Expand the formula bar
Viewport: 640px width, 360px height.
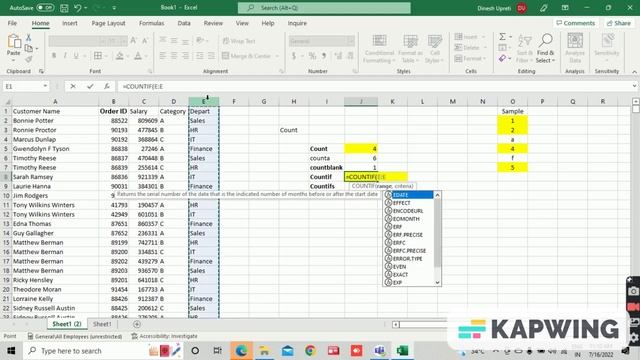pos(634,86)
